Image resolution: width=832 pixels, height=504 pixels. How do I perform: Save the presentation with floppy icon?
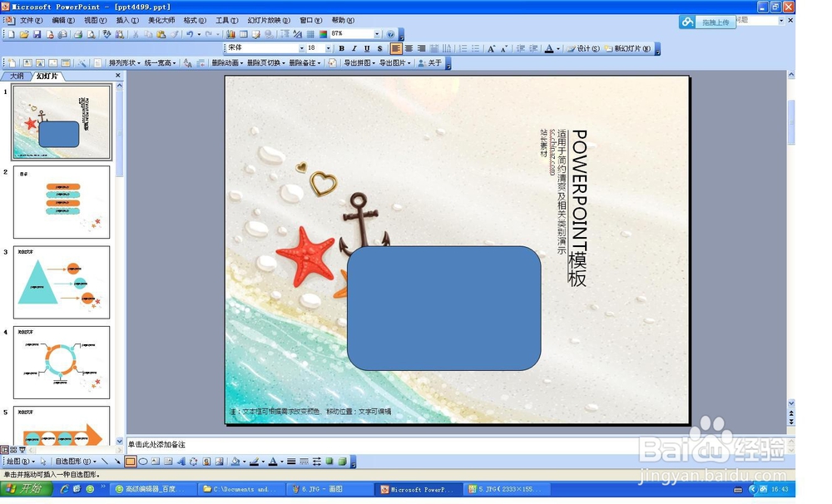pos(37,34)
